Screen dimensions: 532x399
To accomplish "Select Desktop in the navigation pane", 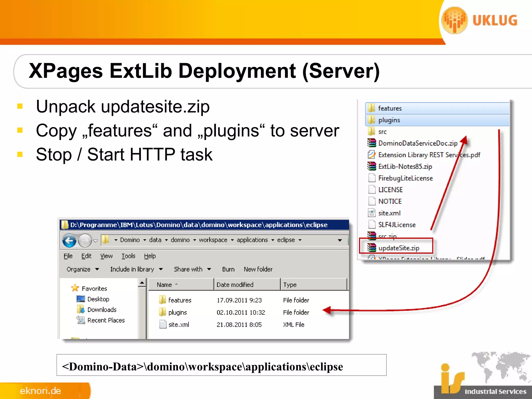I will (x=98, y=299).
